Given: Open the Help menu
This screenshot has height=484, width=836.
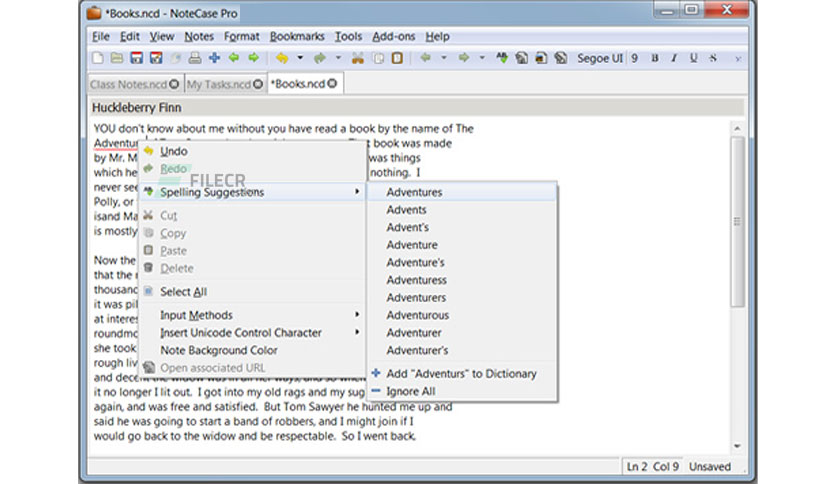Looking at the screenshot, I should 437,36.
